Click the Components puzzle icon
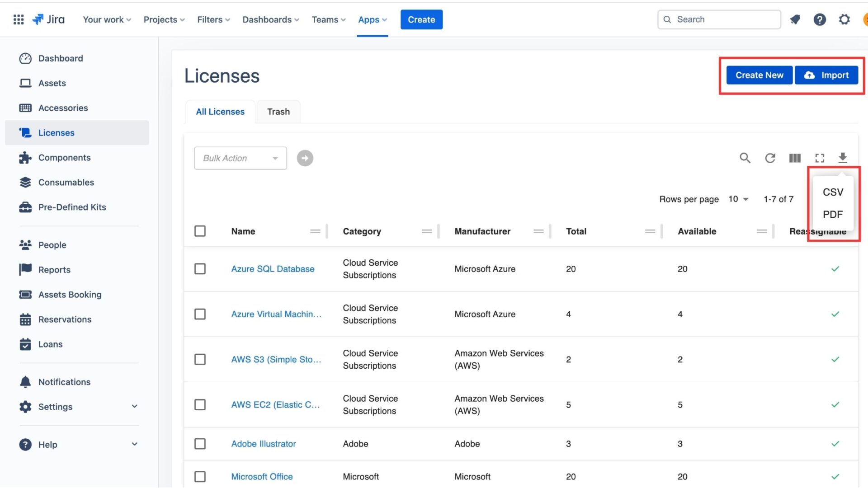Screen dimensions: 868x488 [25, 157]
